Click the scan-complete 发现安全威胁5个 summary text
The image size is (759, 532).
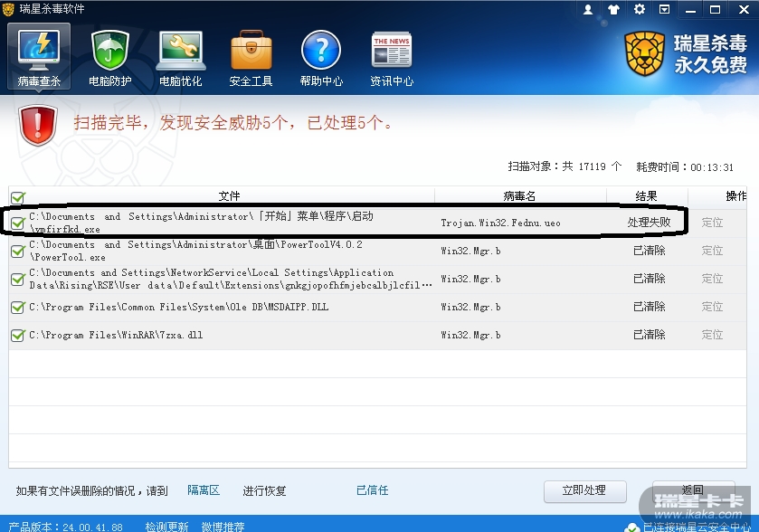[x=232, y=123]
